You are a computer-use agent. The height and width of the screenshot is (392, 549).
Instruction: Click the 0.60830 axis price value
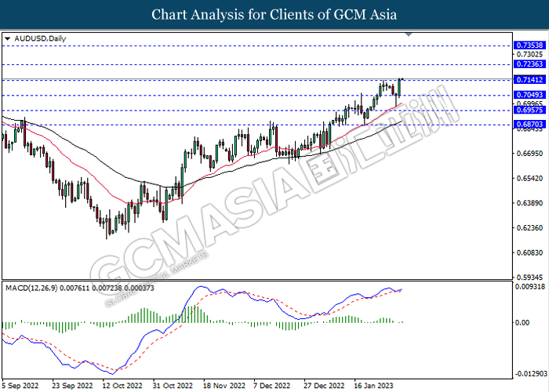(x=529, y=252)
